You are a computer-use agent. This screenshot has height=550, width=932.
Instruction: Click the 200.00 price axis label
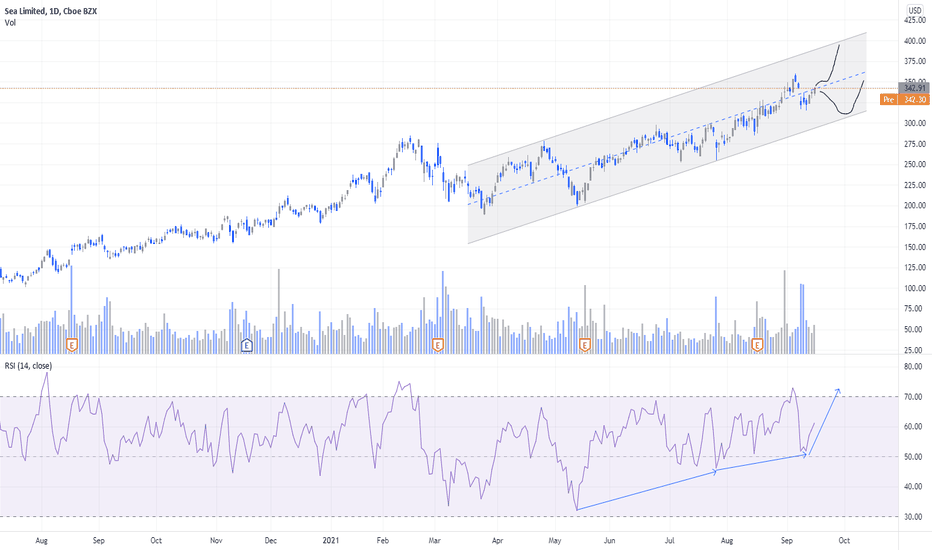click(x=915, y=205)
